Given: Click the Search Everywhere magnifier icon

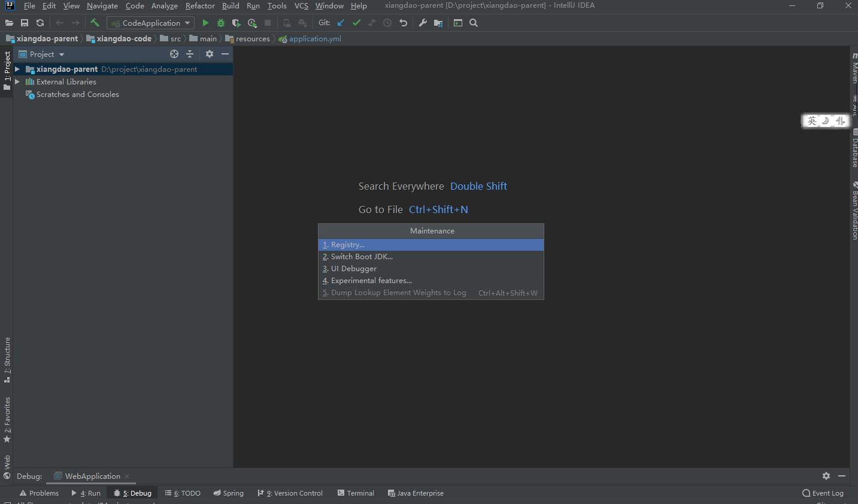Looking at the screenshot, I should click(474, 23).
